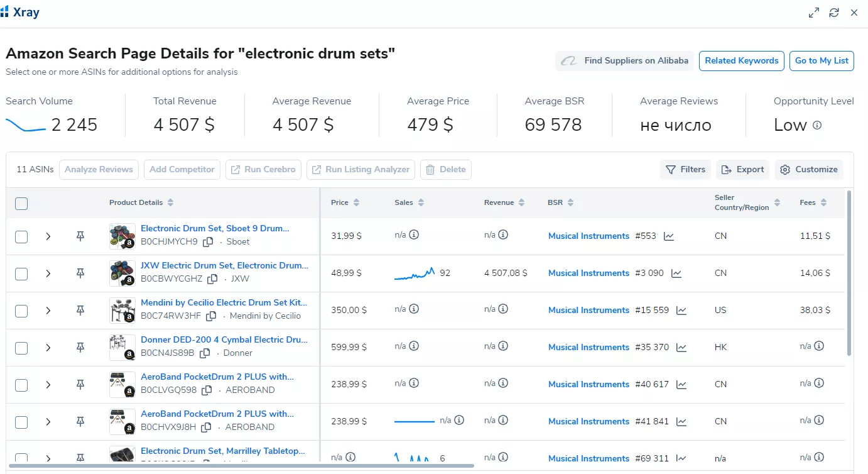Open the JXW Electric Drum Set product link
This screenshot has width=868, height=474.
pos(224,265)
